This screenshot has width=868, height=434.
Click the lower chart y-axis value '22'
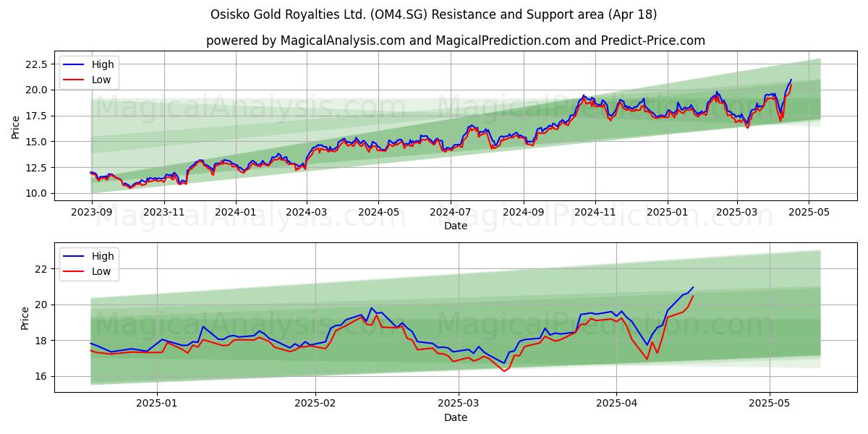pos(42,269)
